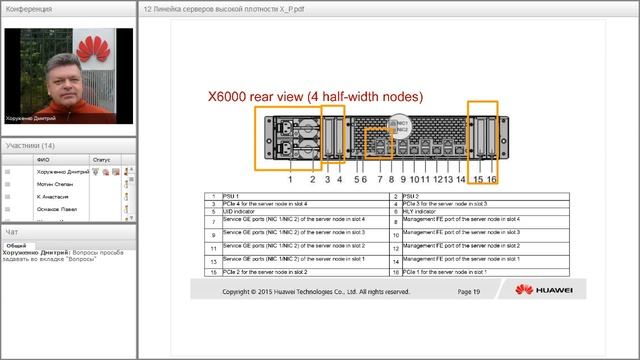Click the chat message from Хоруженко Дмитрий
Screen dimensions: 640x360
(x=63, y=256)
